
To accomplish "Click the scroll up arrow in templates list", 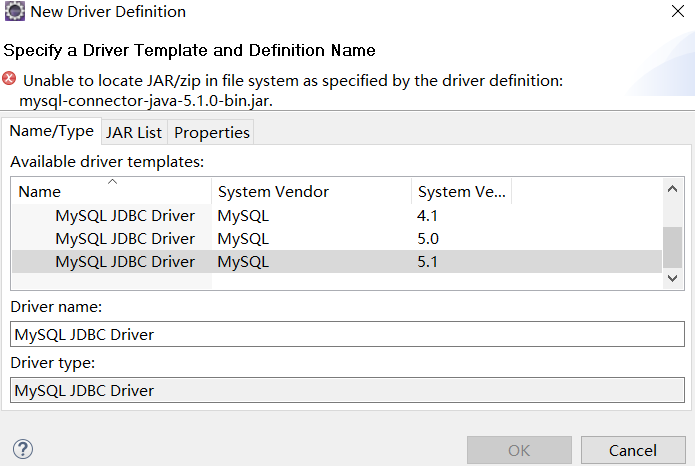I will [x=672, y=189].
